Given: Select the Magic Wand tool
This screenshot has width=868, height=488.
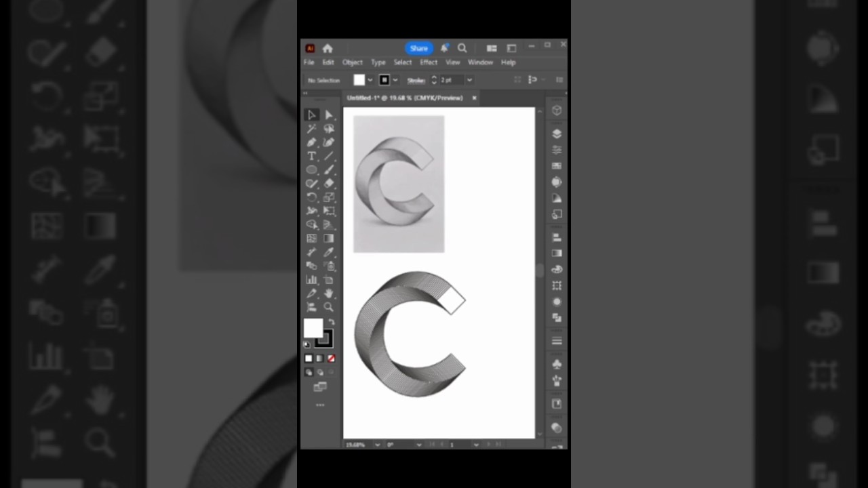Looking at the screenshot, I should pos(311,129).
